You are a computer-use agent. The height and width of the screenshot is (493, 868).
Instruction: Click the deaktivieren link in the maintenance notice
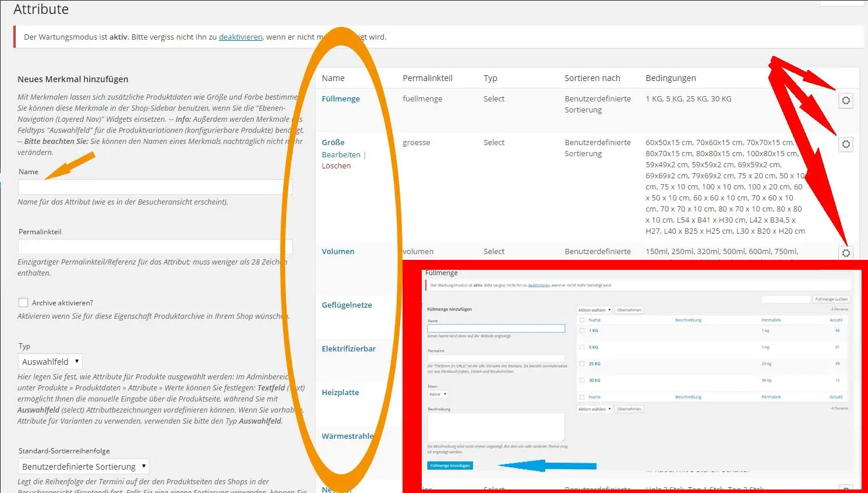[240, 37]
